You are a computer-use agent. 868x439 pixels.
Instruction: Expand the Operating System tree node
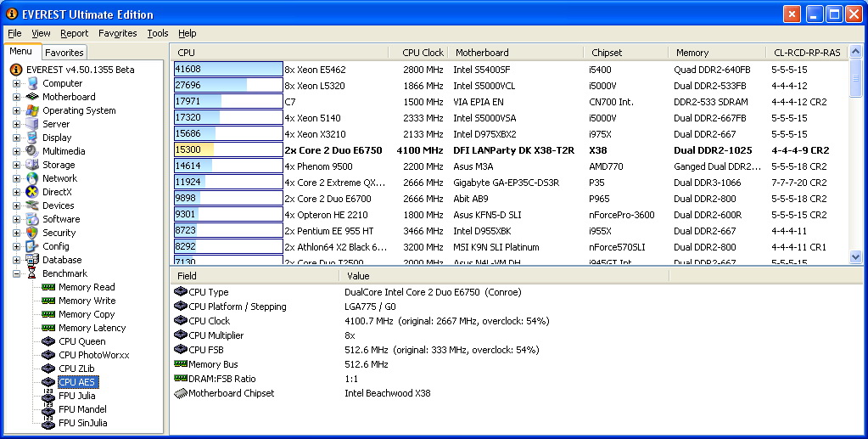click(x=17, y=111)
